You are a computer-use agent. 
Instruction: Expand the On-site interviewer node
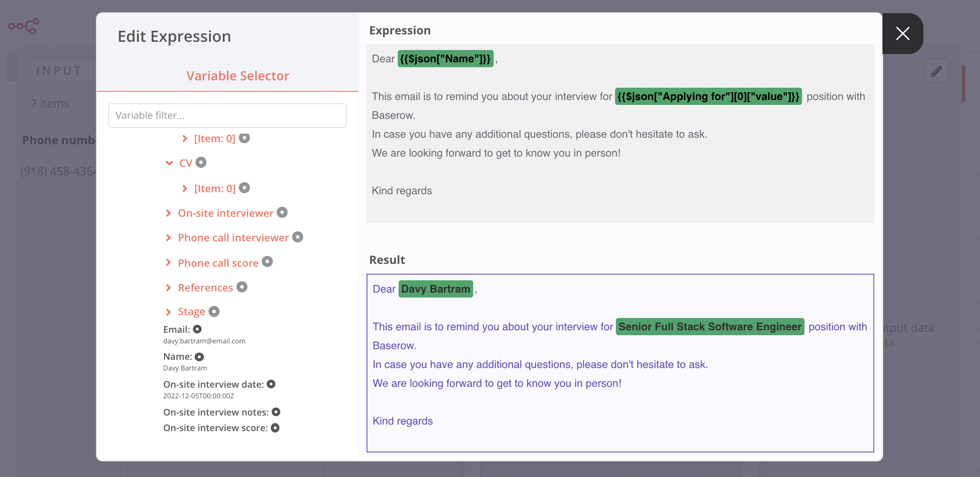pos(168,213)
